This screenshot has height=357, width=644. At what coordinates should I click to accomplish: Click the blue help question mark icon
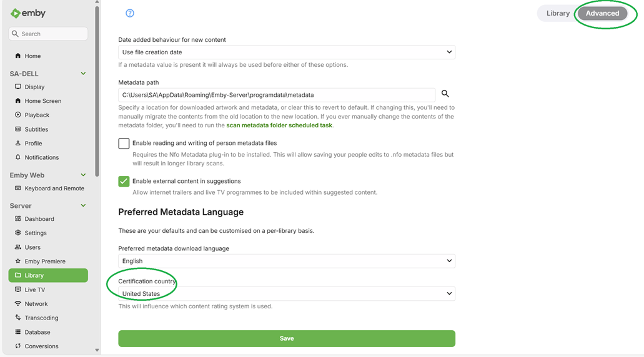tap(130, 13)
